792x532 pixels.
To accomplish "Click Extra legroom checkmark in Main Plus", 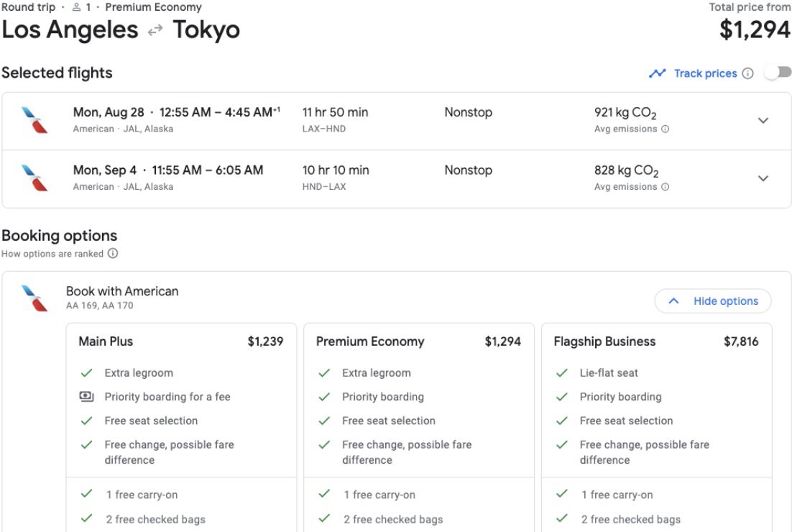I will coord(86,373).
